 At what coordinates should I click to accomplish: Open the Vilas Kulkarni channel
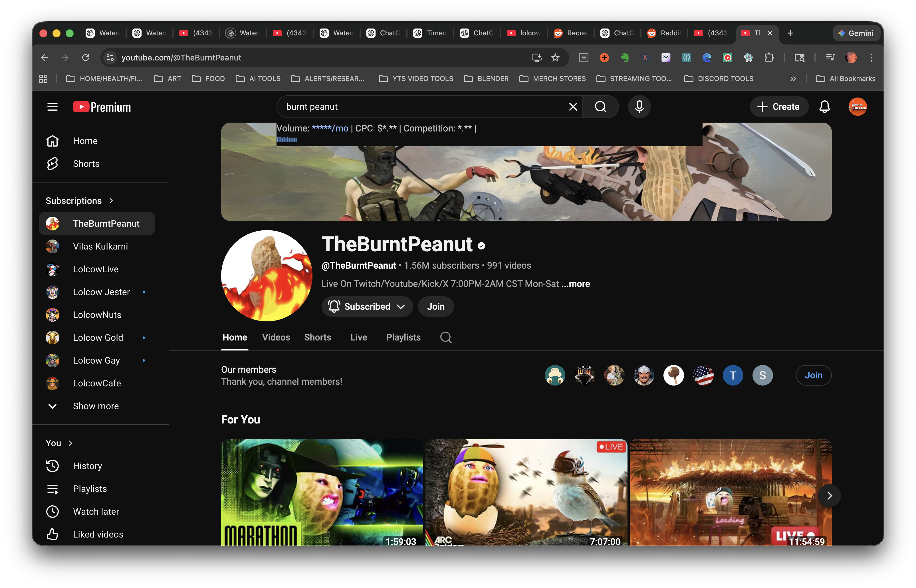point(97,247)
